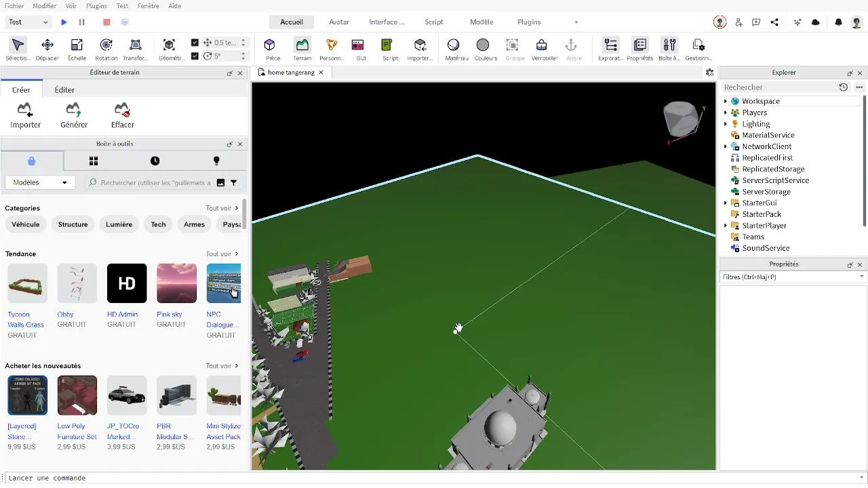Stop the playtest with red square
This screenshot has width=868, height=488.
coord(106,22)
